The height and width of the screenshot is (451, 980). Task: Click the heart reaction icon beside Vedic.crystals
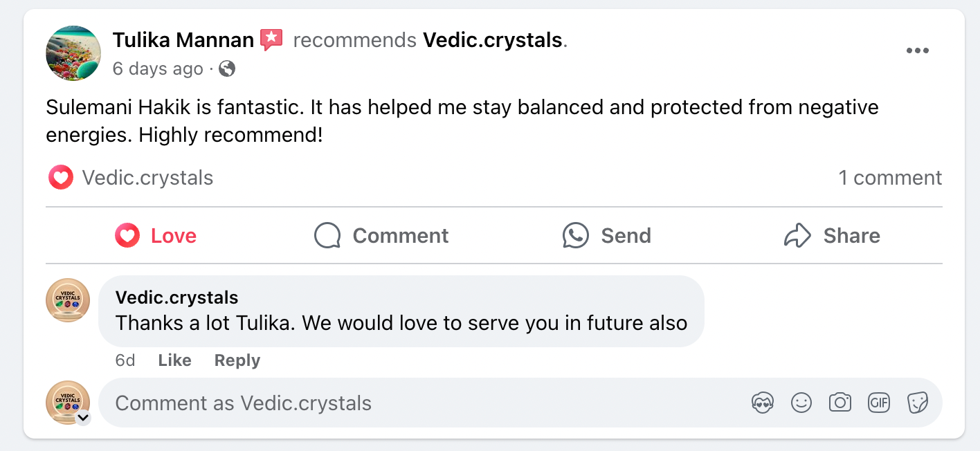click(61, 178)
